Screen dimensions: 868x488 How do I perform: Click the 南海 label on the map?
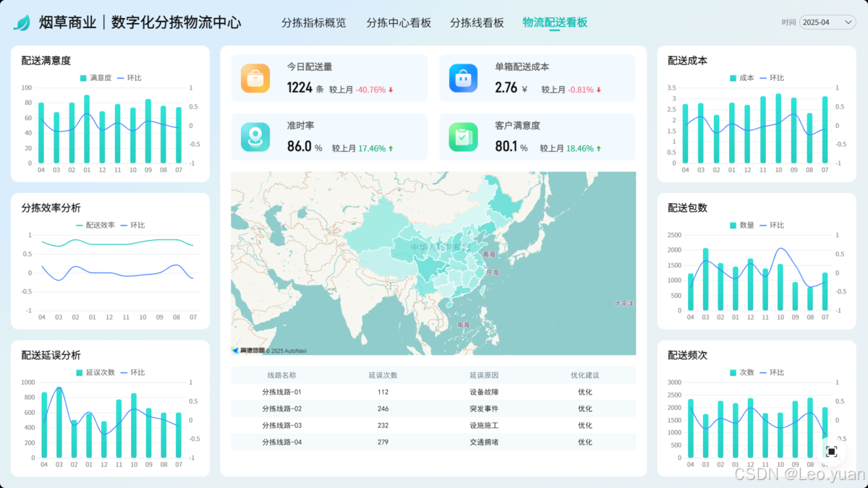coord(463,325)
